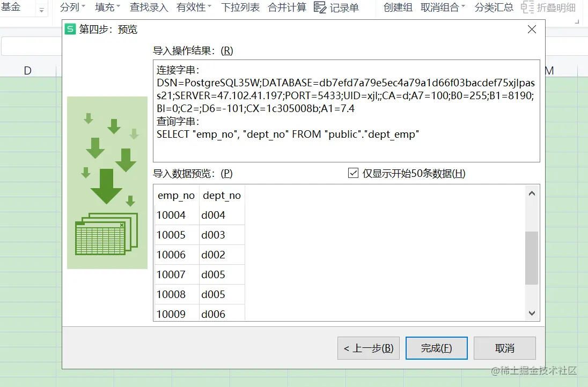Click the 导入操作结果(R) label
Screen dimensions: 588x387
tap(193, 50)
